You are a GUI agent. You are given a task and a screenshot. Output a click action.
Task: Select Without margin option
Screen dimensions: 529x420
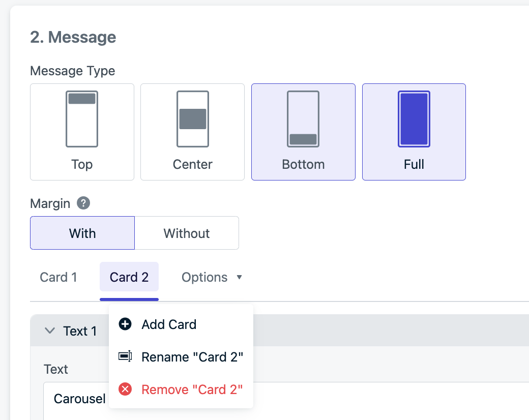pos(187,233)
